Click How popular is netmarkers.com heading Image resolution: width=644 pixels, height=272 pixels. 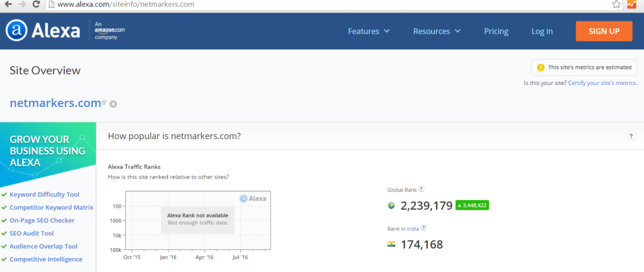tap(174, 136)
